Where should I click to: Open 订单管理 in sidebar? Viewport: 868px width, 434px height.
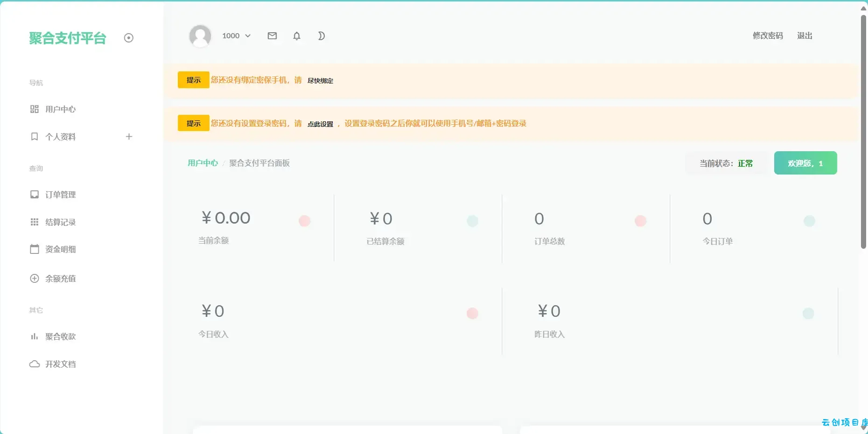[60, 195]
